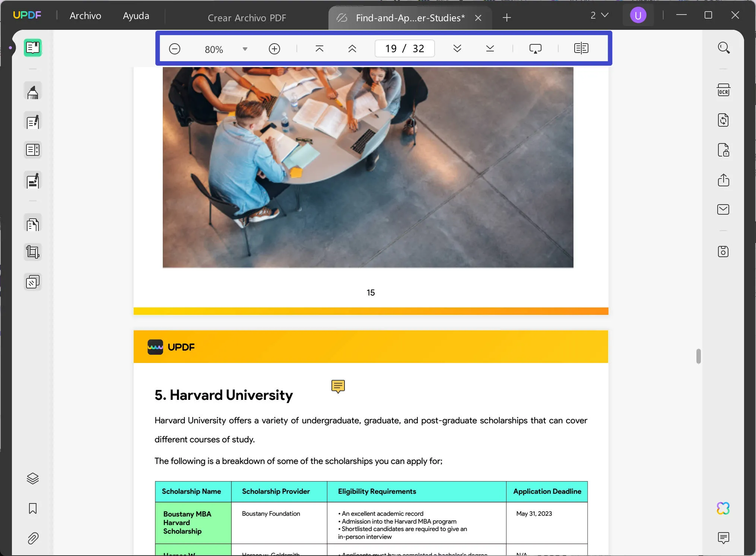Toggle the attachments panel

(x=33, y=538)
